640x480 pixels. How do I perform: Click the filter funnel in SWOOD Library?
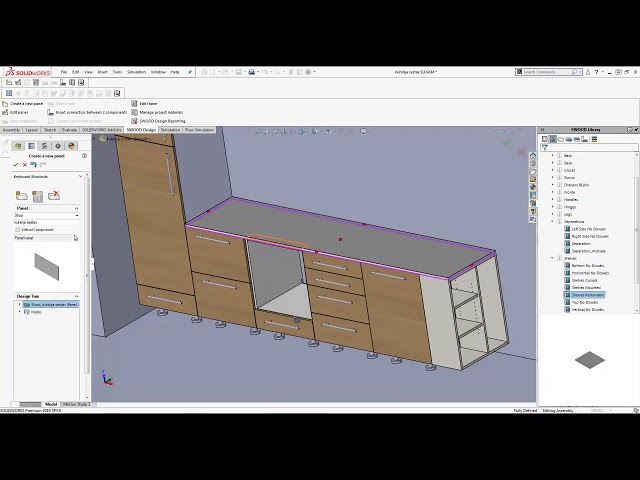(544, 148)
